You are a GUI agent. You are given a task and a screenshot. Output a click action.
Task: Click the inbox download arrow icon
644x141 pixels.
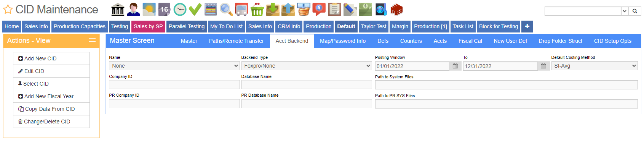(x=273, y=10)
